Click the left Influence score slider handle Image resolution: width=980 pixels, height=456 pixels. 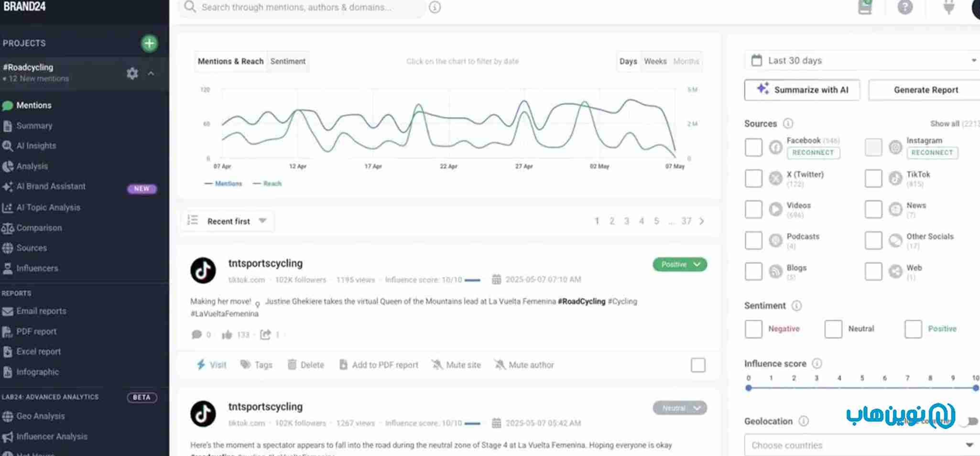pyautogui.click(x=749, y=388)
